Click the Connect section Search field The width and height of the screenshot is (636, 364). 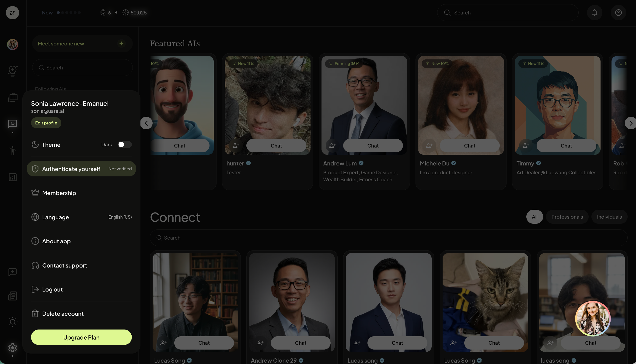click(x=388, y=237)
